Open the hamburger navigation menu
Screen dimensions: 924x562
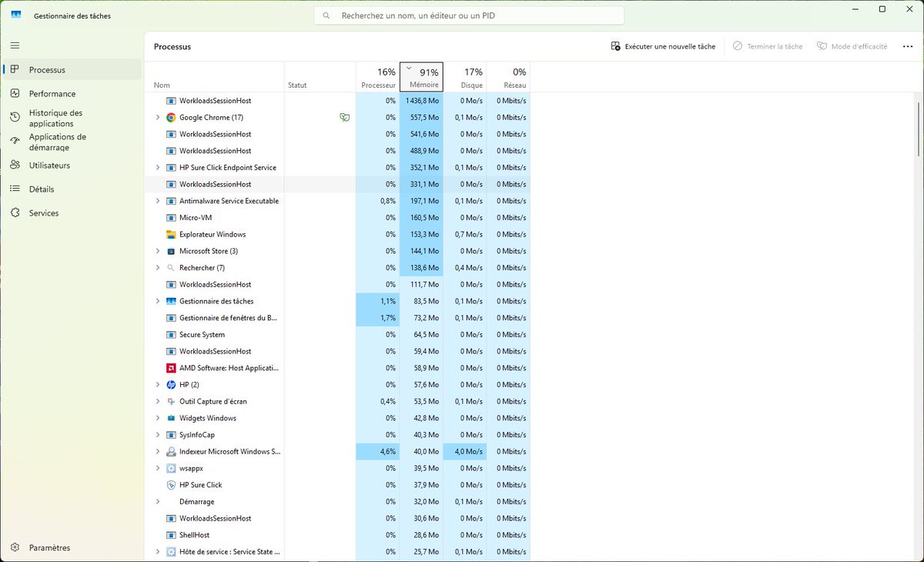point(15,45)
